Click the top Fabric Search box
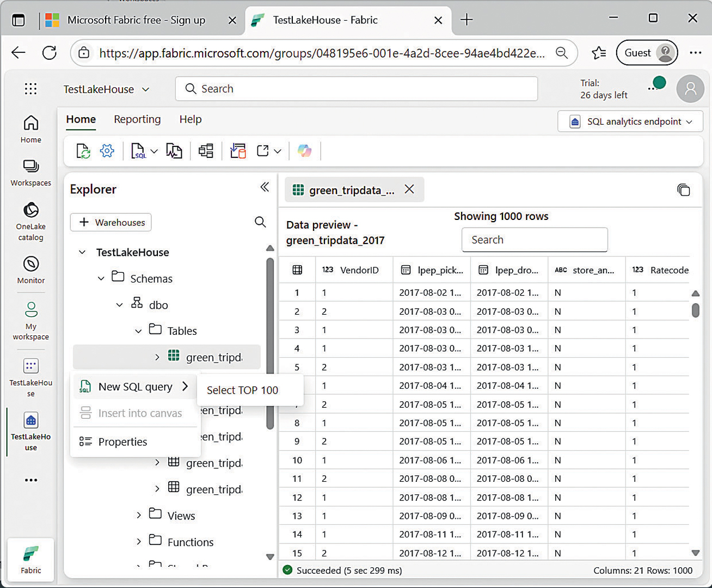 (x=357, y=89)
